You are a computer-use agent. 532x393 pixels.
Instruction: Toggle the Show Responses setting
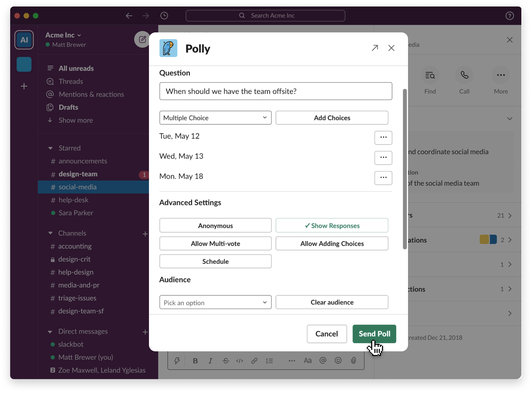click(332, 225)
